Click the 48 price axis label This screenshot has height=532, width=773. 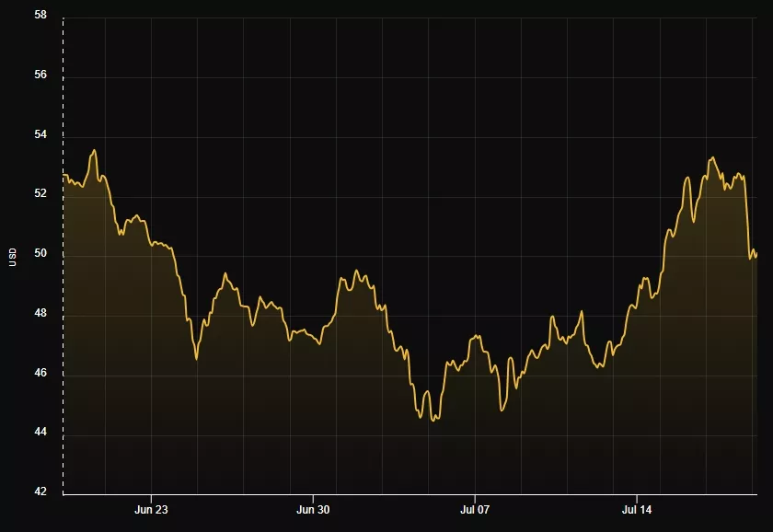40,314
